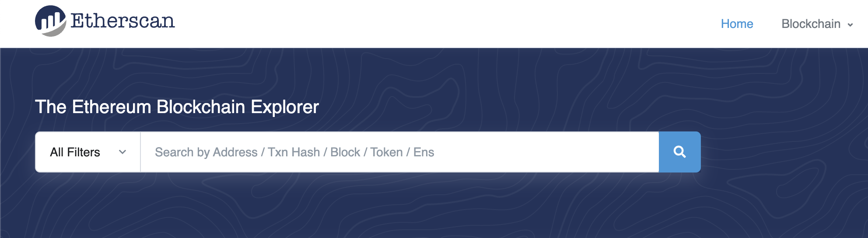Click the 'Txn Hash' placeholder text in search box
Image resolution: width=868 pixels, height=238 pixels.
pos(294,152)
